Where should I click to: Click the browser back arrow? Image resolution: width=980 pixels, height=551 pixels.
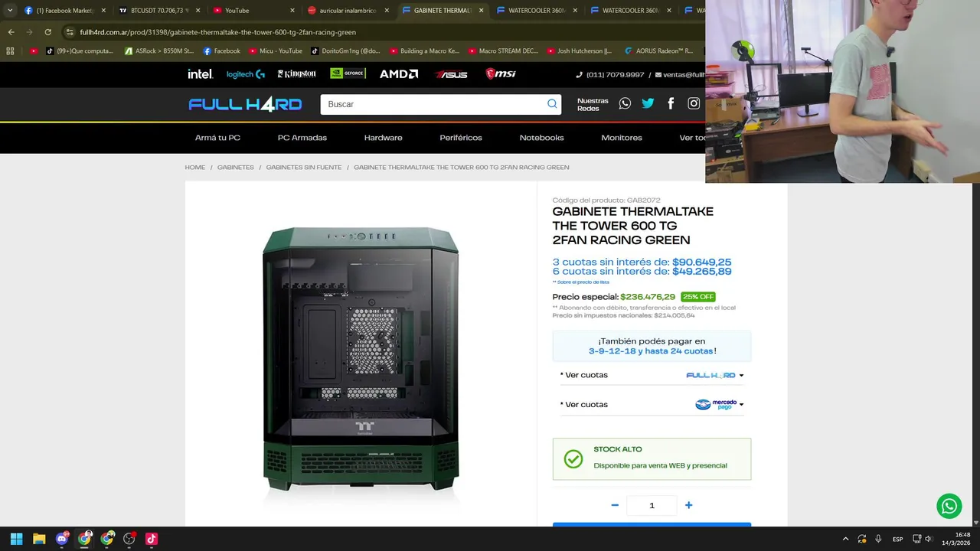(x=11, y=32)
